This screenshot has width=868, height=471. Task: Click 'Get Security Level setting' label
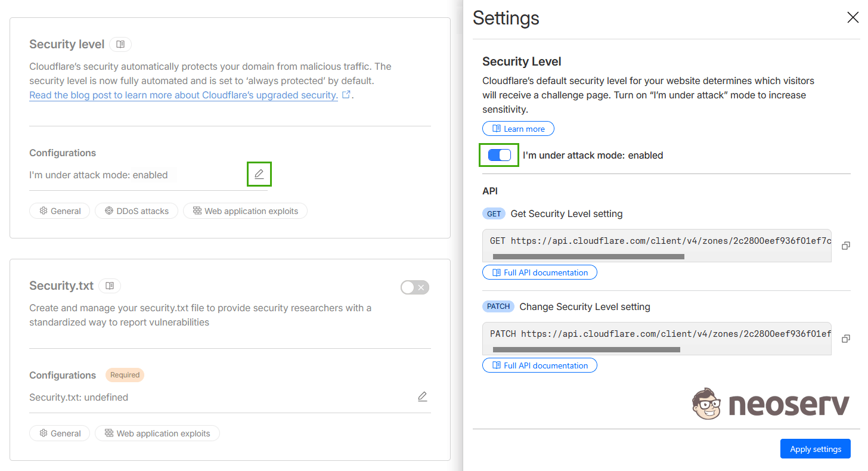[566, 213]
